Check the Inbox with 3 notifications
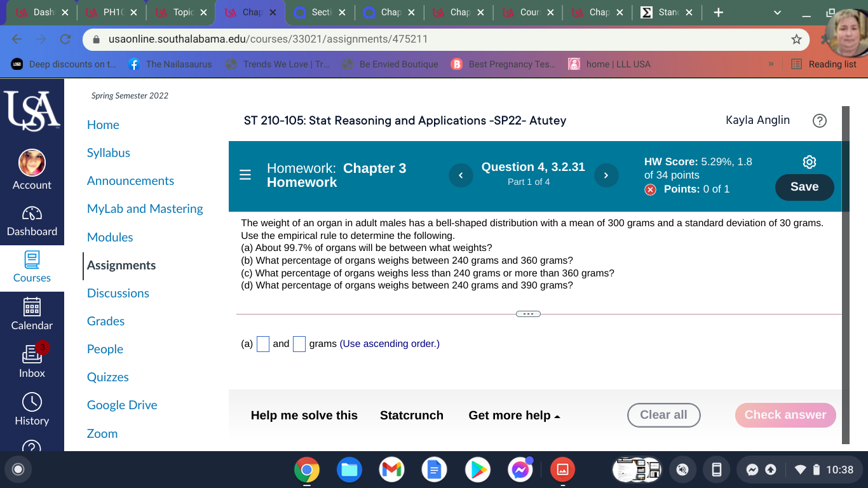The height and width of the screenshot is (488, 868). (32, 363)
